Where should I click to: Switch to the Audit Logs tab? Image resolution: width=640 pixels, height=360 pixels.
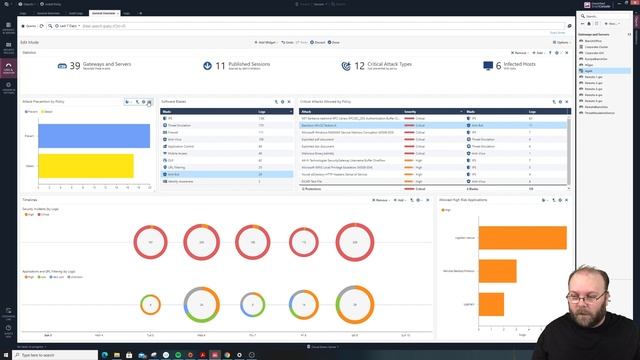[76, 13]
